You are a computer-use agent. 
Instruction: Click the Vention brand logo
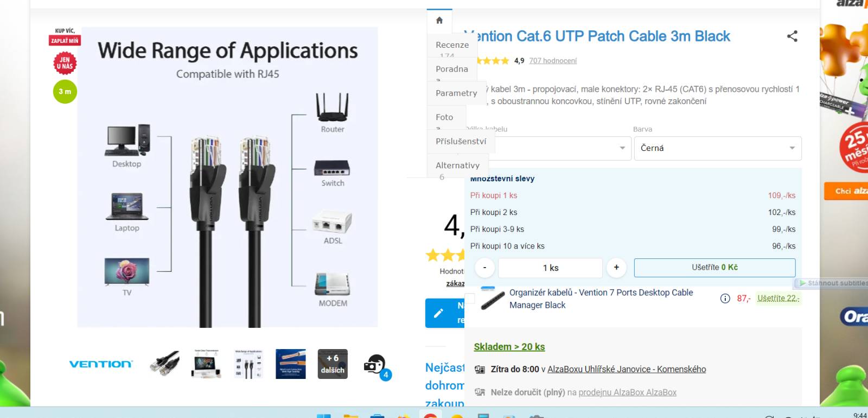pyautogui.click(x=101, y=364)
